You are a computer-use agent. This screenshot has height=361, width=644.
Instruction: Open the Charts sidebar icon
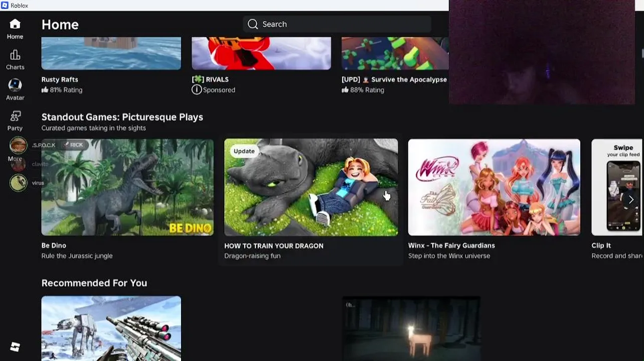click(15, 55)
